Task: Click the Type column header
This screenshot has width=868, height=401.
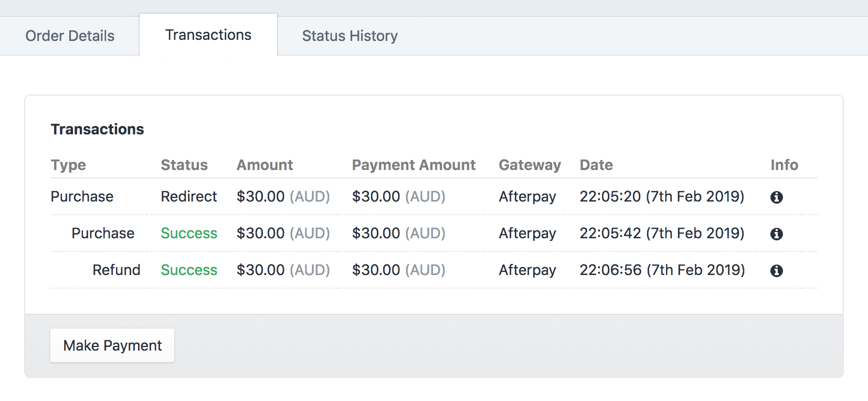Action: [x=68, y=165]
